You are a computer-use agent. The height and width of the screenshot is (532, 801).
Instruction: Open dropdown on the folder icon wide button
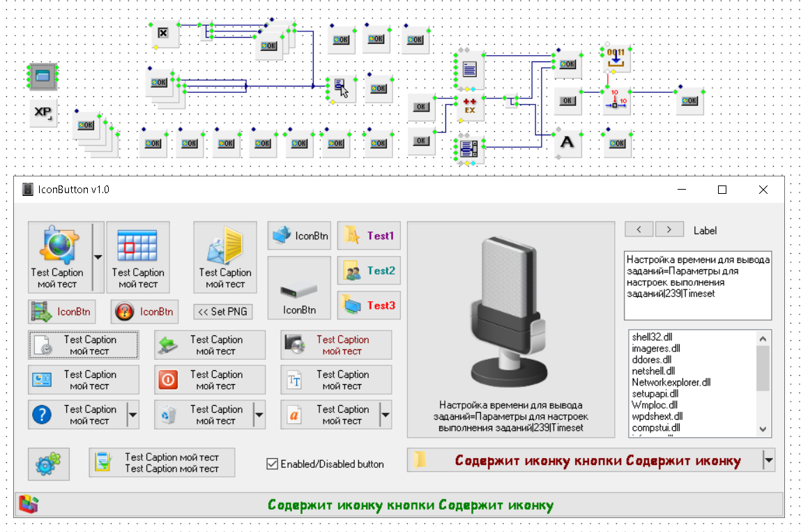(768, 460)
